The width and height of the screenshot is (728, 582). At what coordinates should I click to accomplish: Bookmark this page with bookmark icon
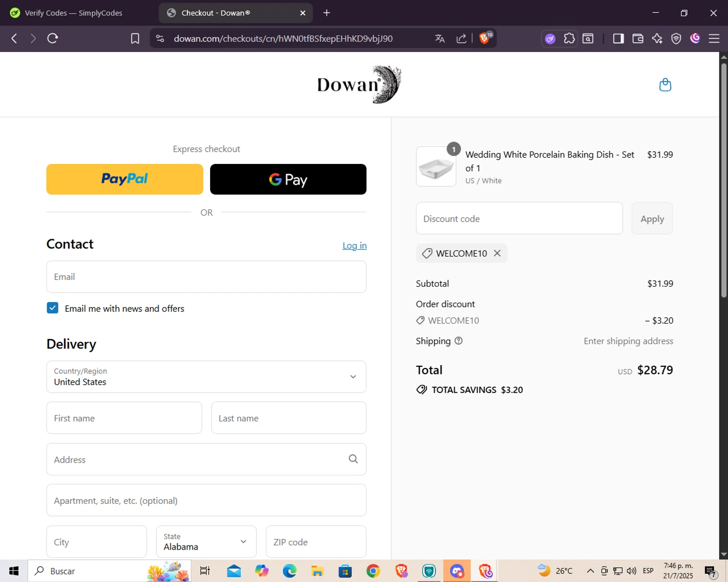pos(135,38)
